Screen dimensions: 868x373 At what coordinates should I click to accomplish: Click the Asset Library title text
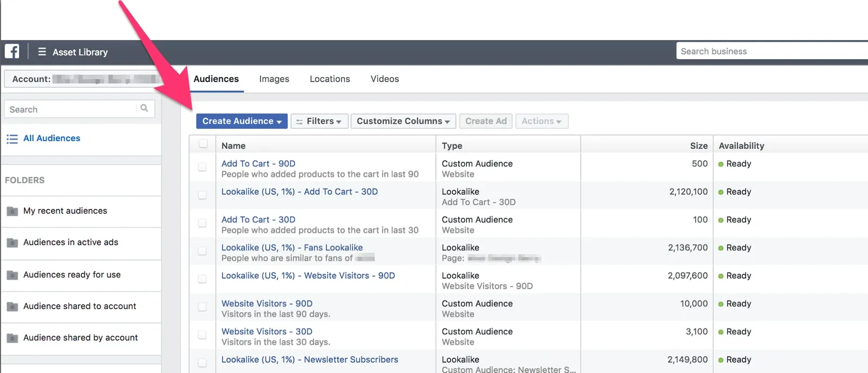point(80,52)
